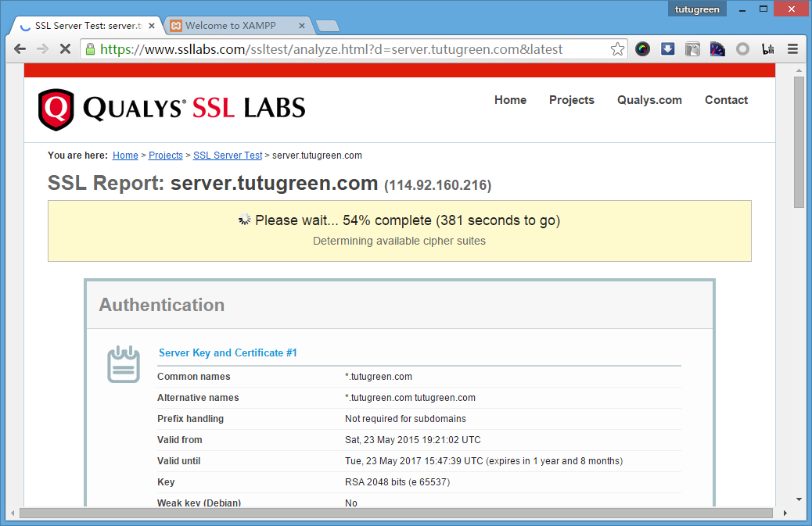Click the horizontal scrollbar right arrow
This screenshot has width=812, height=526.
785,513
